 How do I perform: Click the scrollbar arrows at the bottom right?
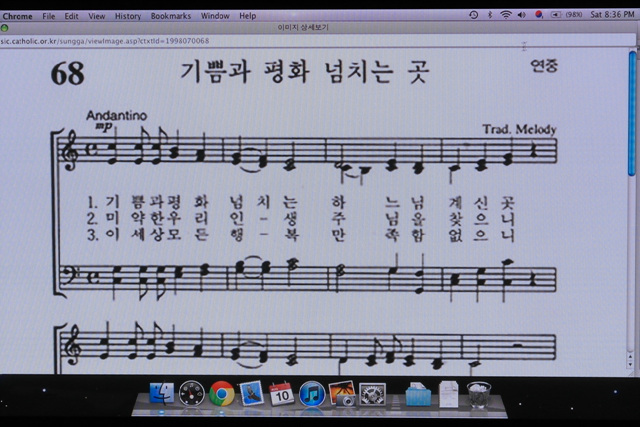click(x=631, y=360)
